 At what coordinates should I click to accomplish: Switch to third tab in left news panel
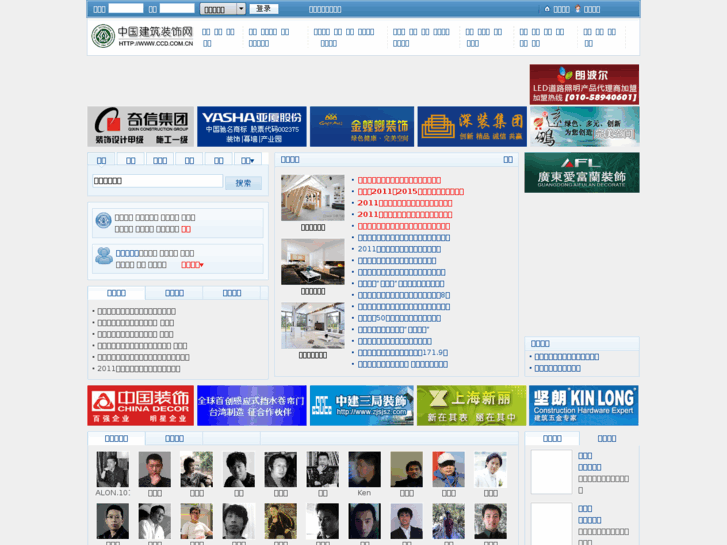[x=232, y=293]
